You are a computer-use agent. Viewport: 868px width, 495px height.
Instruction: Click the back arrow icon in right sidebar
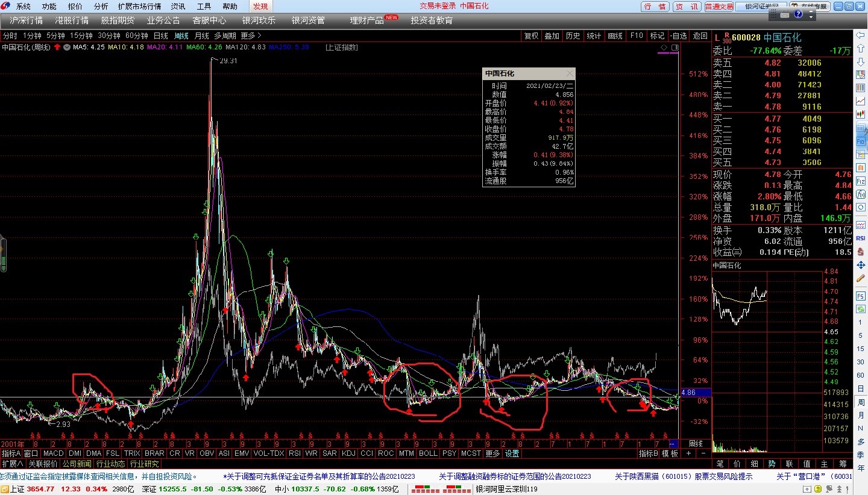point(861,36)
